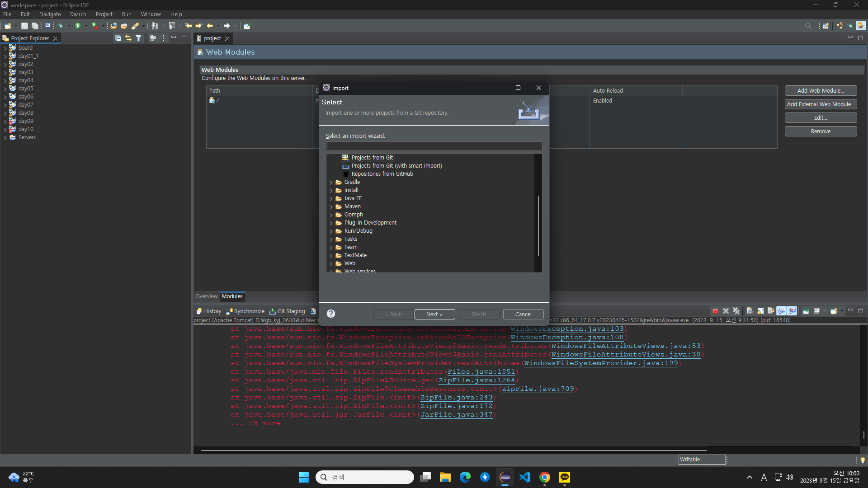
Task: Toggle console Word Wrap
Action: click(771, 311)
